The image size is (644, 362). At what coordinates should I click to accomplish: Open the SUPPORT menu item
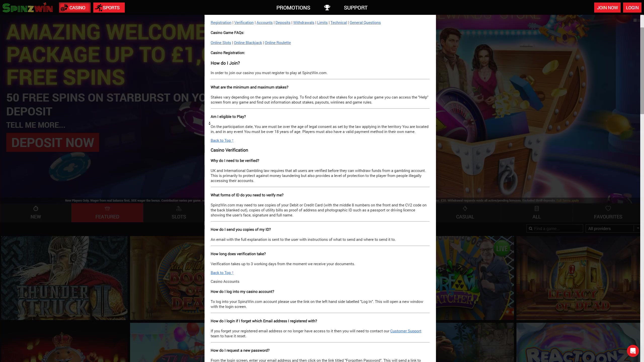tap(355, 8)
